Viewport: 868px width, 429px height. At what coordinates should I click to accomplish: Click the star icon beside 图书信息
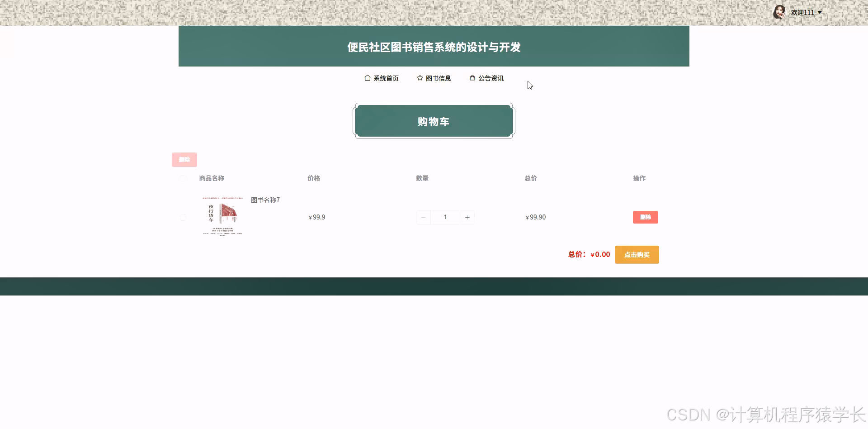420,78
